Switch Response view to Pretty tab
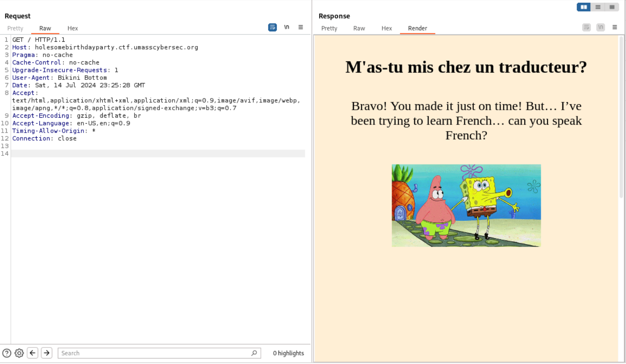Screen dimensions: 626x364 329,28
